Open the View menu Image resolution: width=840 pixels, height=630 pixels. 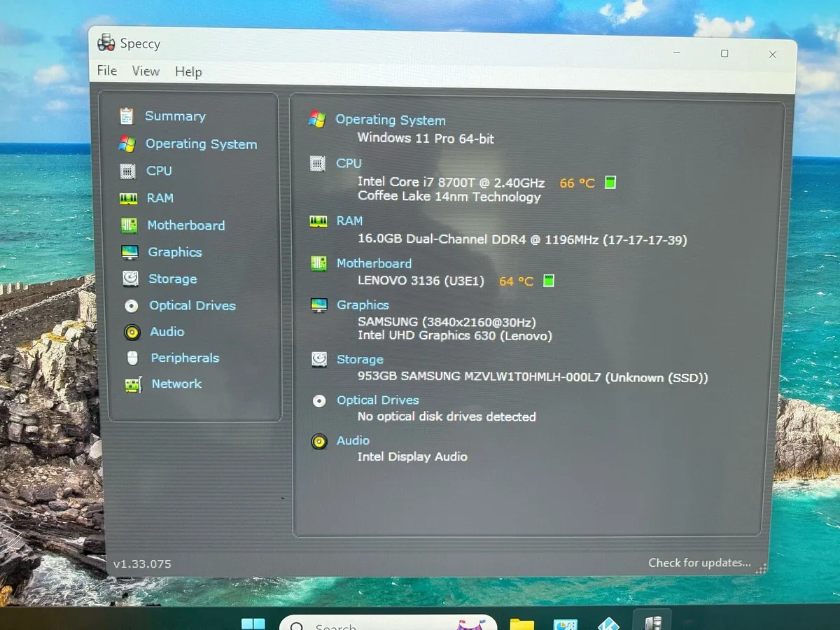coord(146,71)
